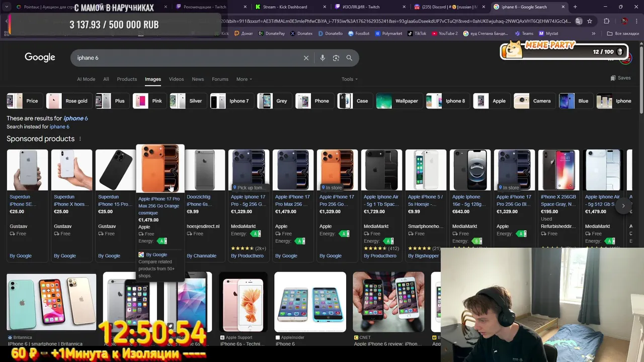Click By Channable link
The height and width of the screenshot is (362, 644).
point(201,256)
